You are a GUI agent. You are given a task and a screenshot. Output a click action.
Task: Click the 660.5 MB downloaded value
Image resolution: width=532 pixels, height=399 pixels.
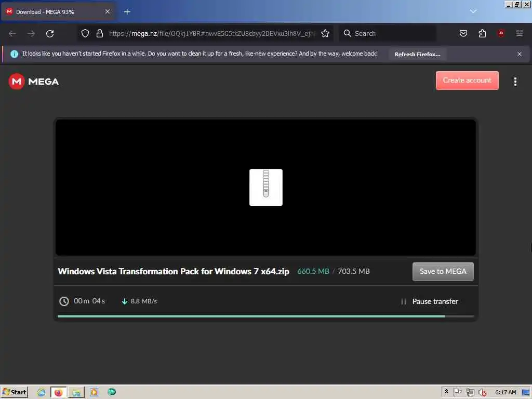click(313, 271)
